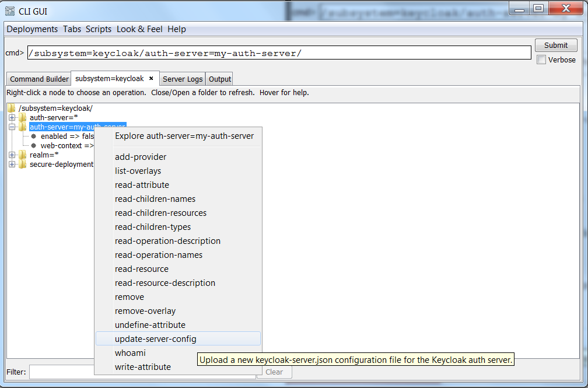Close the subsystem=keycloak tab
The image size is (588, 388).
[x=151, y=78]
